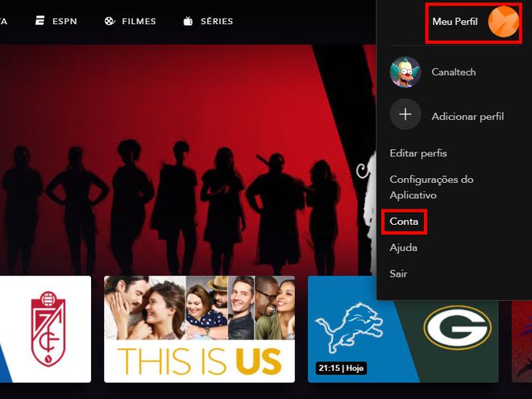Click the Detroit Lions logo

(350, 327)
